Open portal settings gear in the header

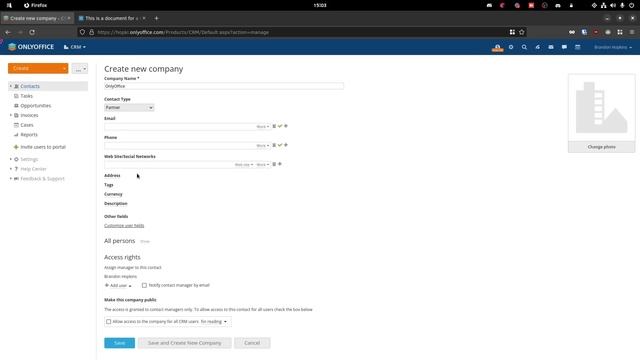(x=511, y=47)
